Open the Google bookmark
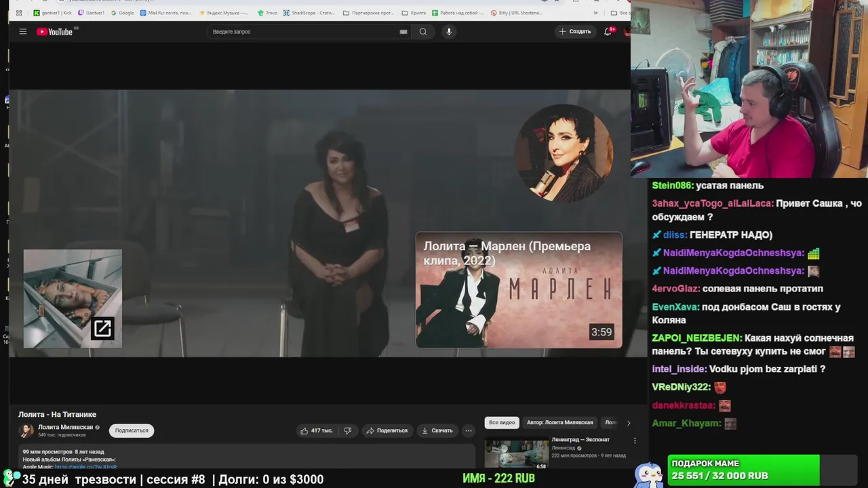Viewport: 868px width, 488px height. pos(123,13)
